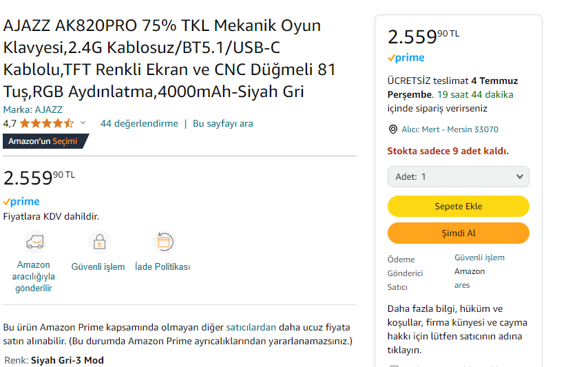The image size is (588, 367).
Task: Click İade Politikası text link
Action: (162, 266)
